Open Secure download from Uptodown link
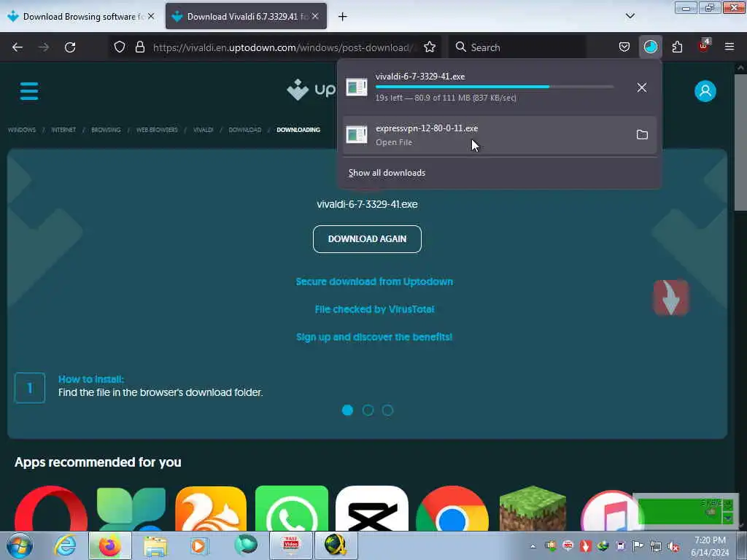 (x=374, y=281)
